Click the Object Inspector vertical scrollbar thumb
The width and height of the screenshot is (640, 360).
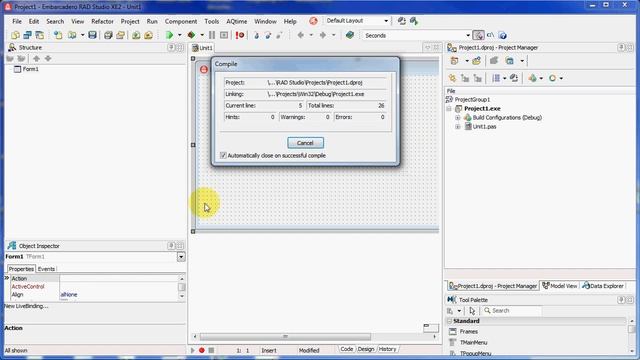click(182, 287)
